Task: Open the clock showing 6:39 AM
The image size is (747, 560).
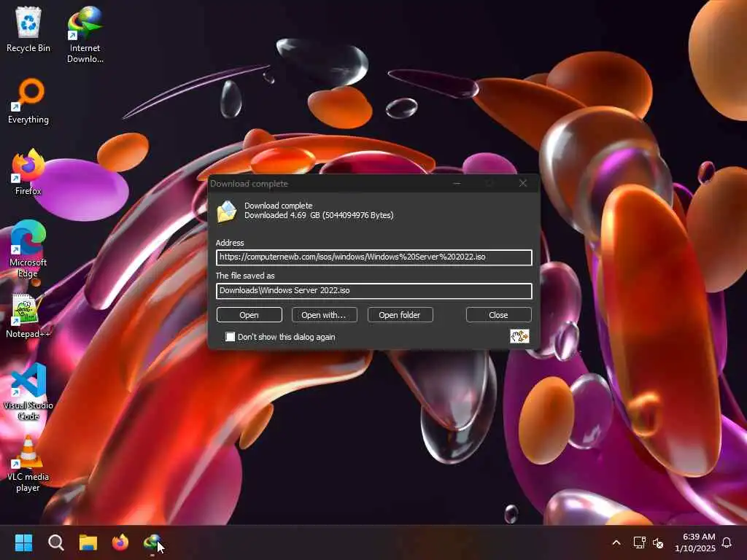Action: point(695,542)
